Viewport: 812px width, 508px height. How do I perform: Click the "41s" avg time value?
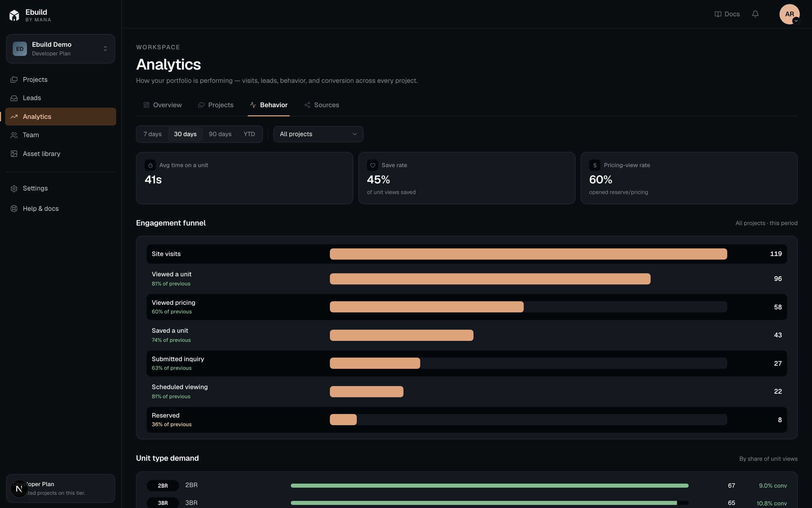(153, 180)
